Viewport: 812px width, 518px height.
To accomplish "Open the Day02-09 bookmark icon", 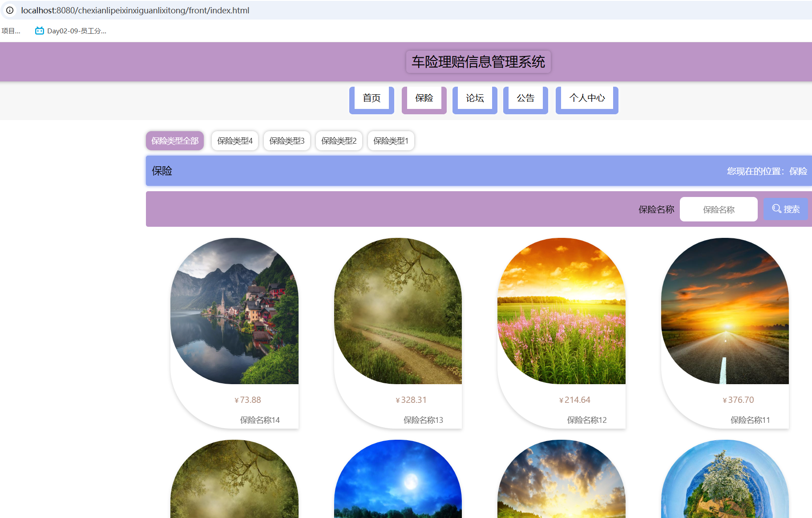I will (40, 31).
